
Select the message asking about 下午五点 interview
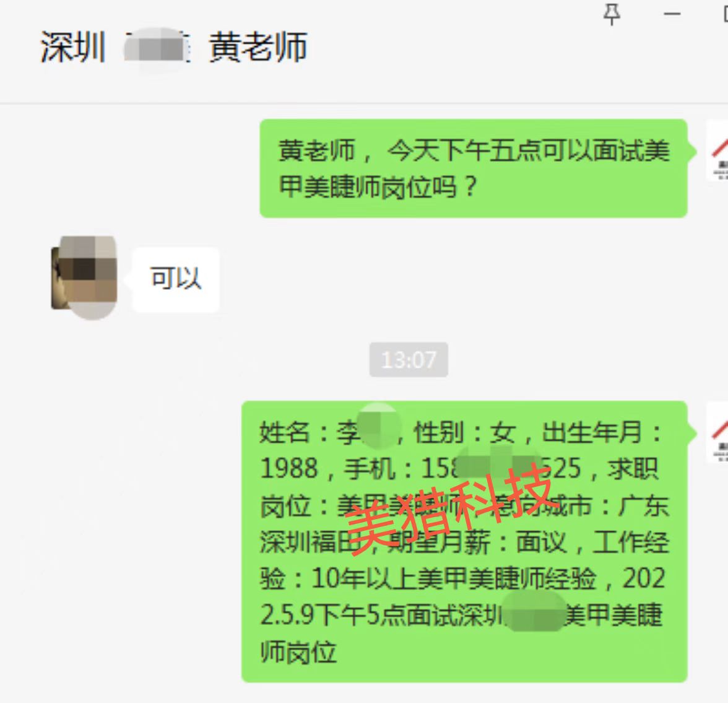pyautogui.click(x=473, y=168)
